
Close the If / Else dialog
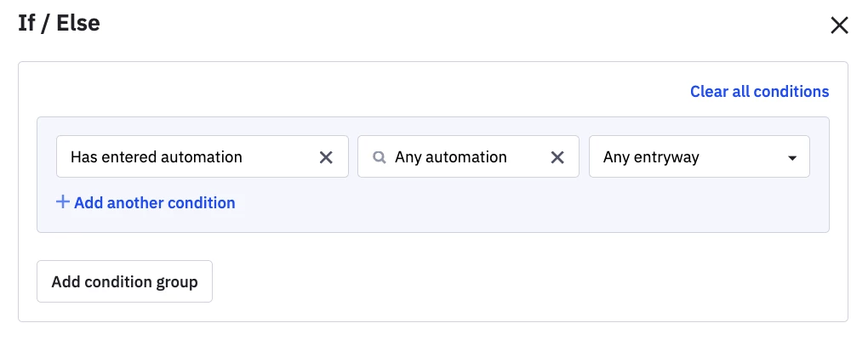839,25
